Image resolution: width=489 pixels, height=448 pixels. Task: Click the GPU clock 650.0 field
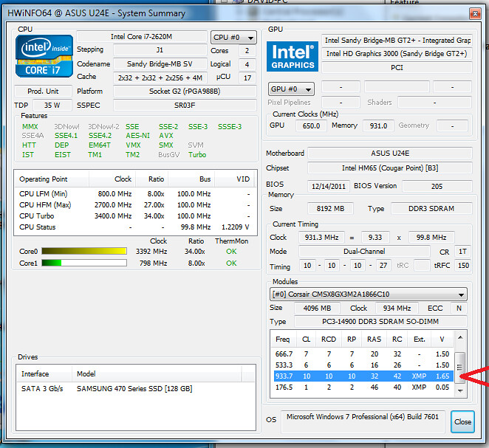point(311,126)
